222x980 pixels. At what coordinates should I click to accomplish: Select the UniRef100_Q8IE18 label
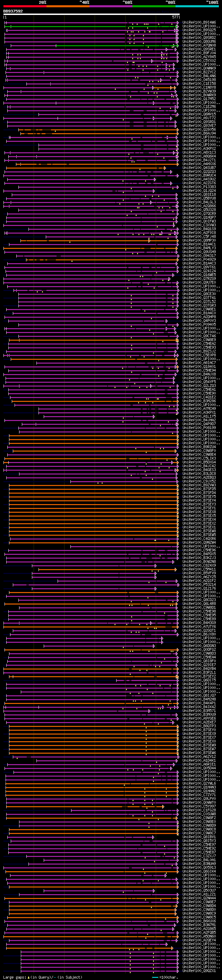click(x=199, y=194)
